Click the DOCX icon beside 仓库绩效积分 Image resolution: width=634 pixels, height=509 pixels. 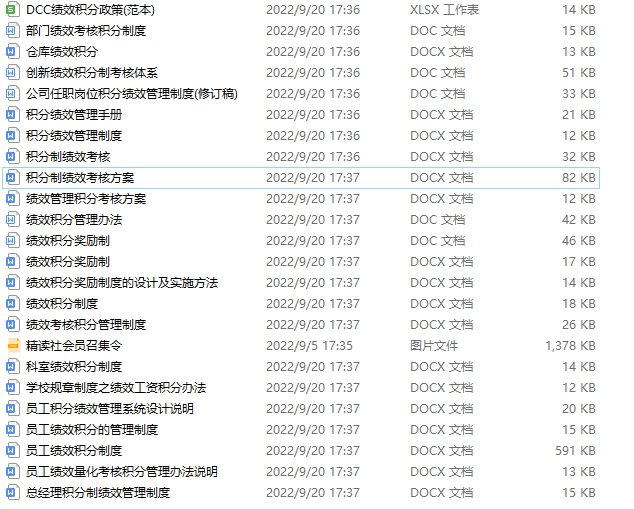[13, 51]
